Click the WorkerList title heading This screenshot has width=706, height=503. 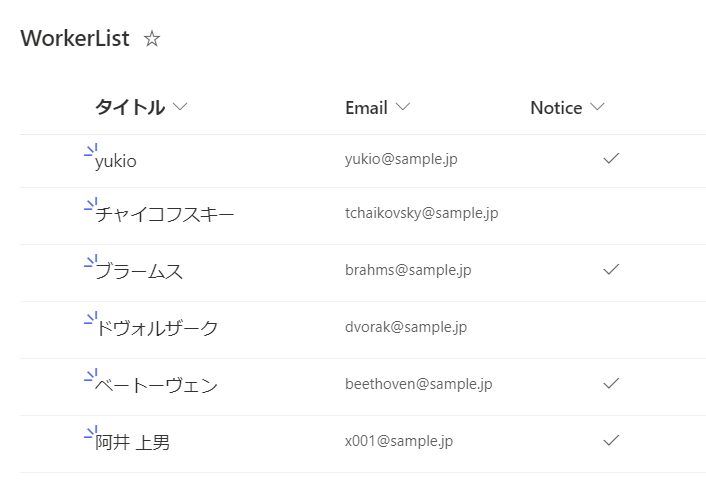coord(75,38)
